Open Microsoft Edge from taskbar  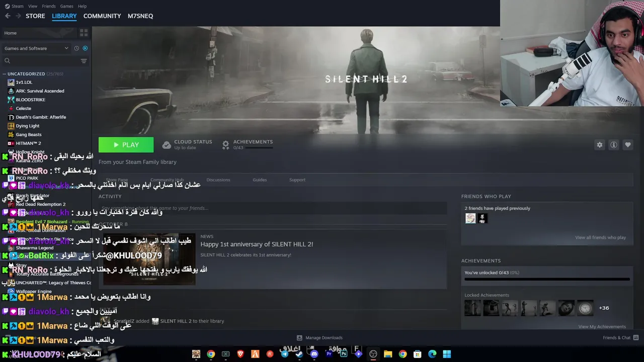click(432, 354)
